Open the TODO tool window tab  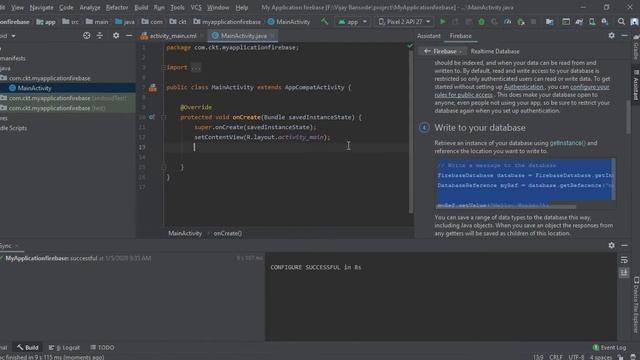click(102, 347)
